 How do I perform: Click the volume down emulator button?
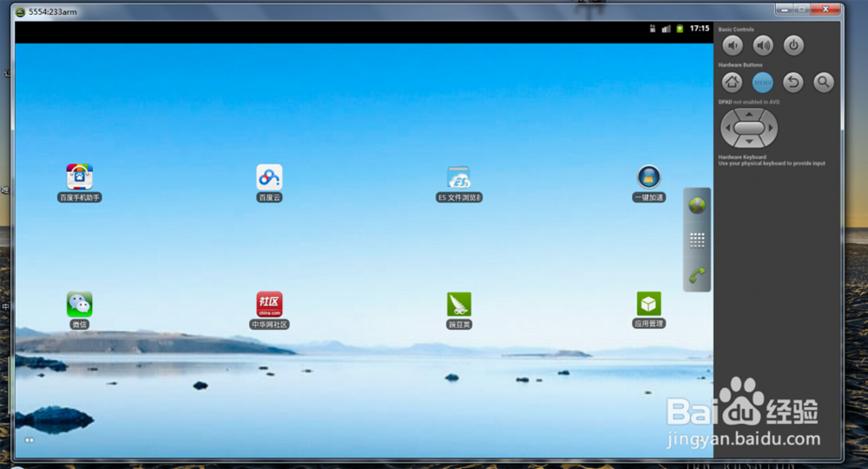point(733,45)
